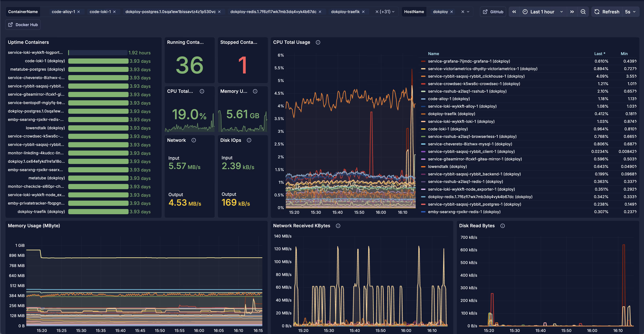This screenshot has height=334, width=644.
Task: Click color swatch for service-grafana legend entry
Action: [423, 61]
